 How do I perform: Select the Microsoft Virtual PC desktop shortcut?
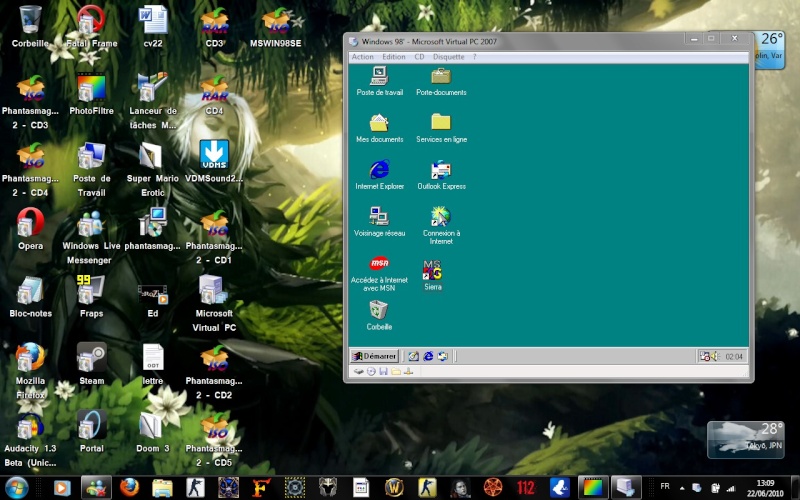pyautogui.click(x=214, y=304)
